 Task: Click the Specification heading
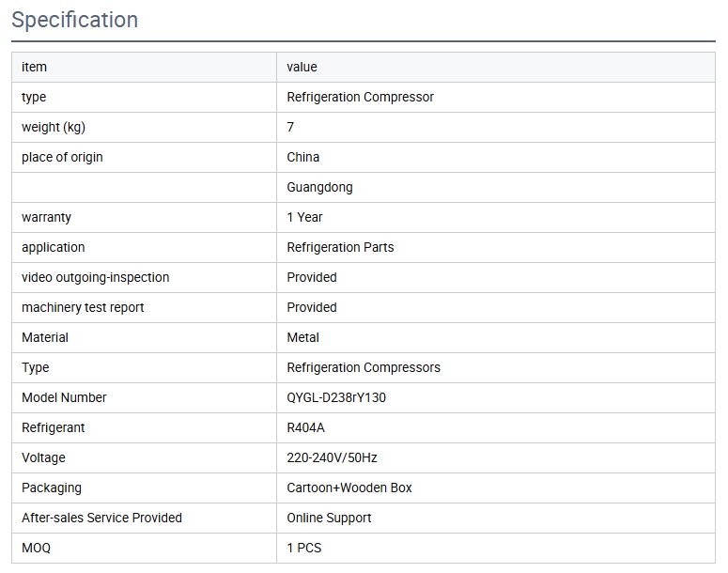[75, 20]
